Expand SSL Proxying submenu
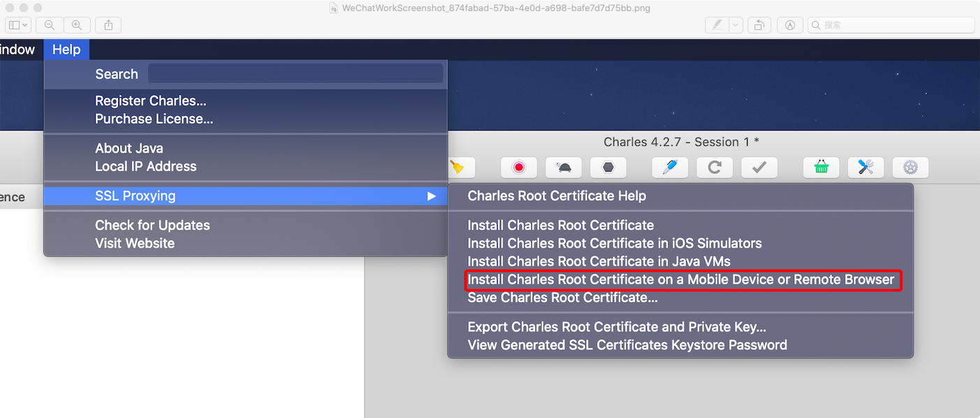The image size is (980, 418). [245, 196]
